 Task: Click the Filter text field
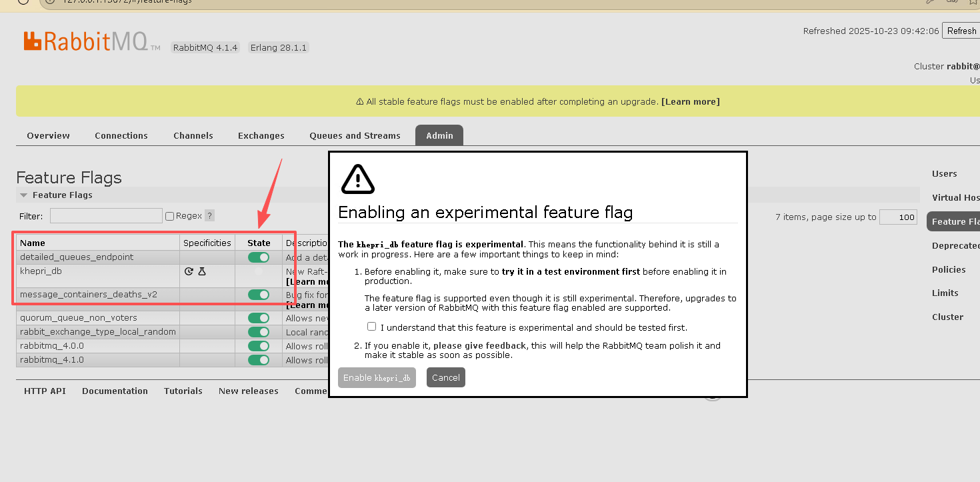(x=106, y=215)
